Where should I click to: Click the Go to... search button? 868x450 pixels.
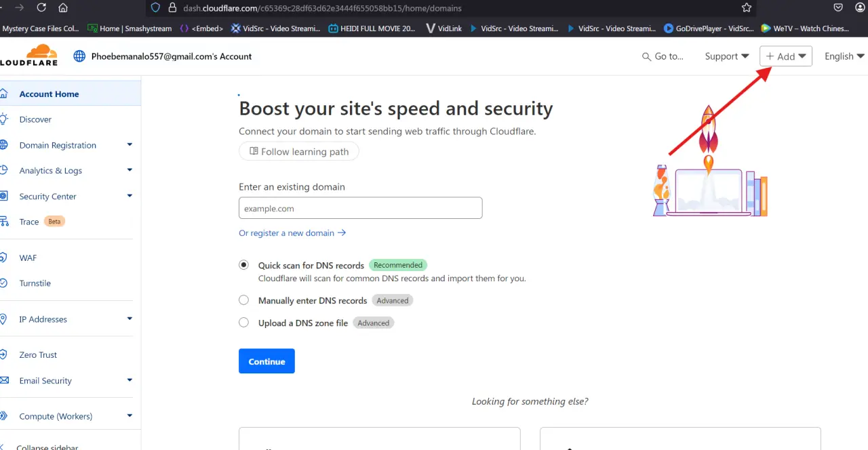[x=663, y=56]
